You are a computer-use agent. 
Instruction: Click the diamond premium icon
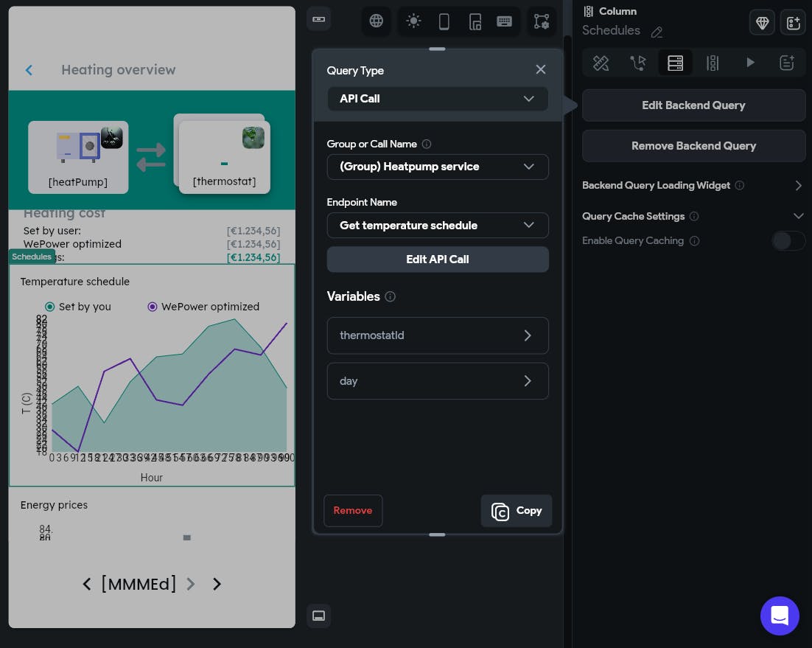762,23
